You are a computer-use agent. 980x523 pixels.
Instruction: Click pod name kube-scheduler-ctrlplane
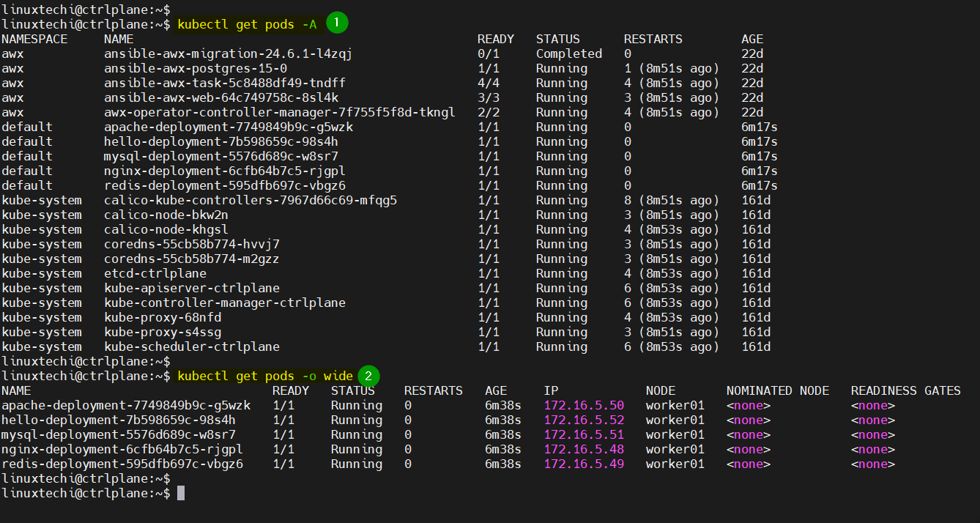192,347
